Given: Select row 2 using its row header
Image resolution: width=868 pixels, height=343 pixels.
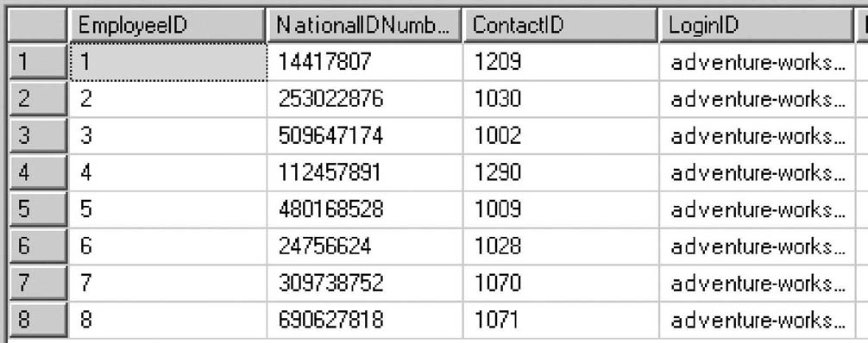Looking at the screenshot, I should click(38, 99).
